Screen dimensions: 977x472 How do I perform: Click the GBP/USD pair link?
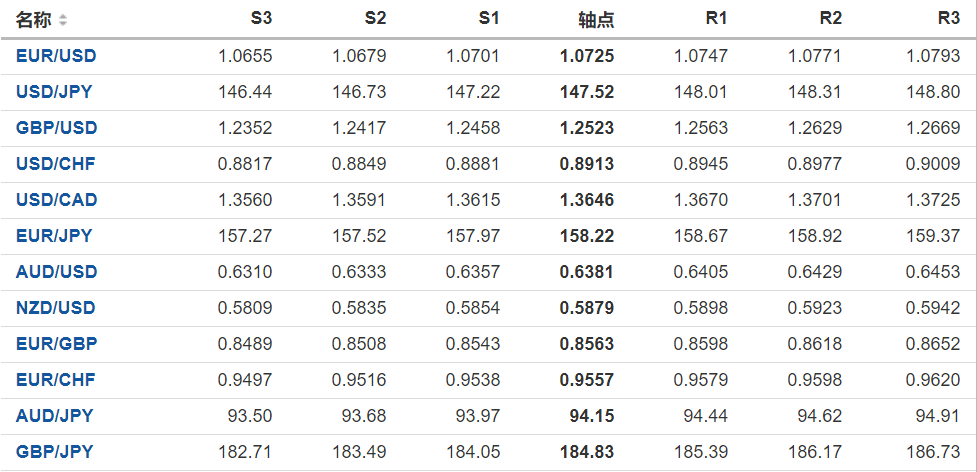(x=56, y=128)
